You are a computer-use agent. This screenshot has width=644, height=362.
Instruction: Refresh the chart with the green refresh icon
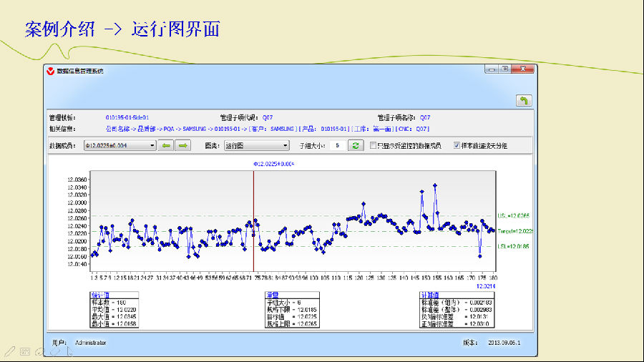click(x=355, y=145)
